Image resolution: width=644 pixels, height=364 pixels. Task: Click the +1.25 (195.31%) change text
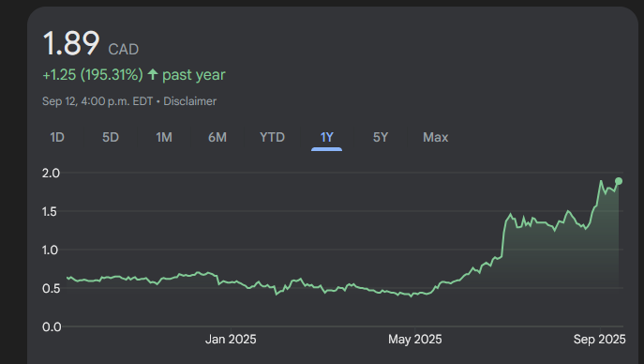(93, 75)
